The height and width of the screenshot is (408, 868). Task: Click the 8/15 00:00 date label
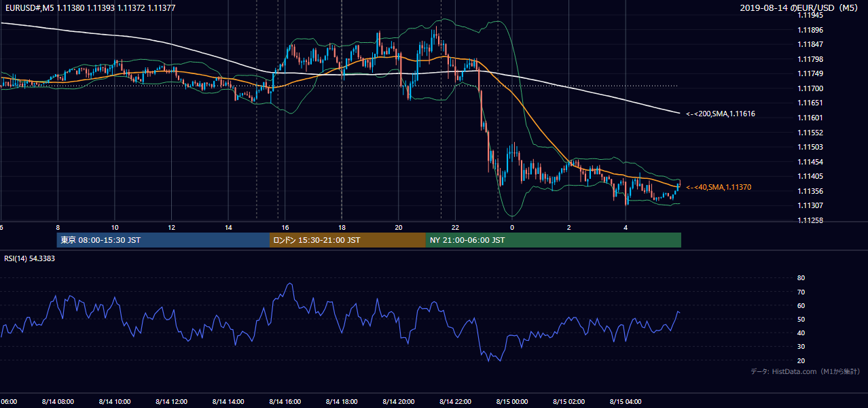[x=512, y=402]
